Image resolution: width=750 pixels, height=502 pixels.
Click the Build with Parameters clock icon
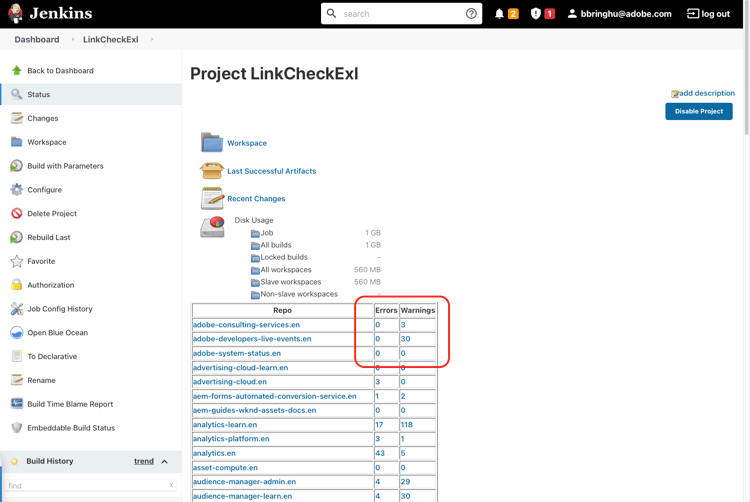(x=17, y=166)
